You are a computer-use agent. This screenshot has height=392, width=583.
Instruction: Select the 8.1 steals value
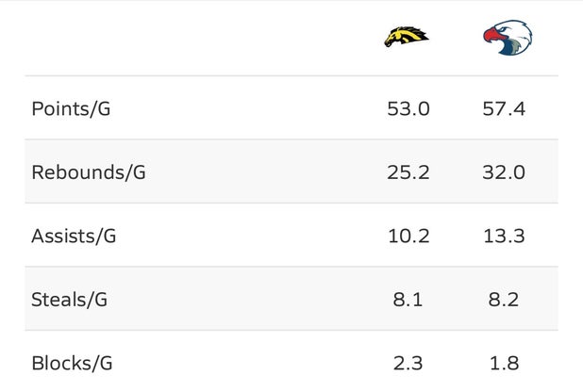[x=408, y=300]
